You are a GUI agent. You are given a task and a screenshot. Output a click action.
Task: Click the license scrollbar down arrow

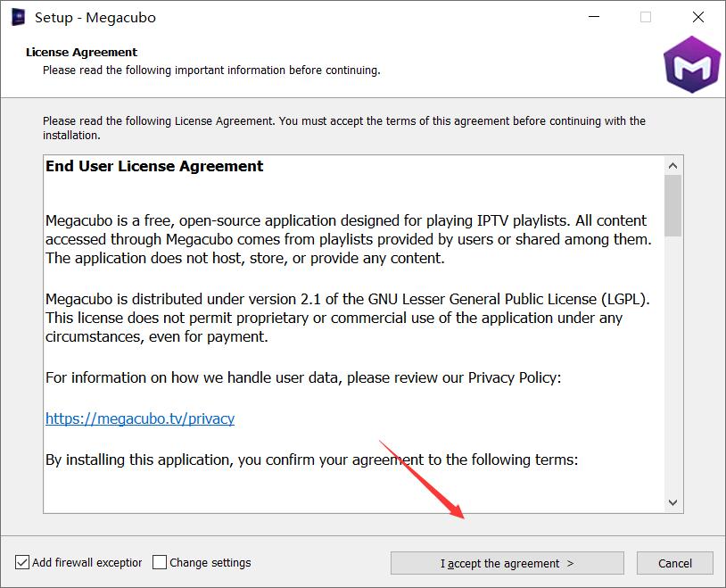tap(673, 502)
